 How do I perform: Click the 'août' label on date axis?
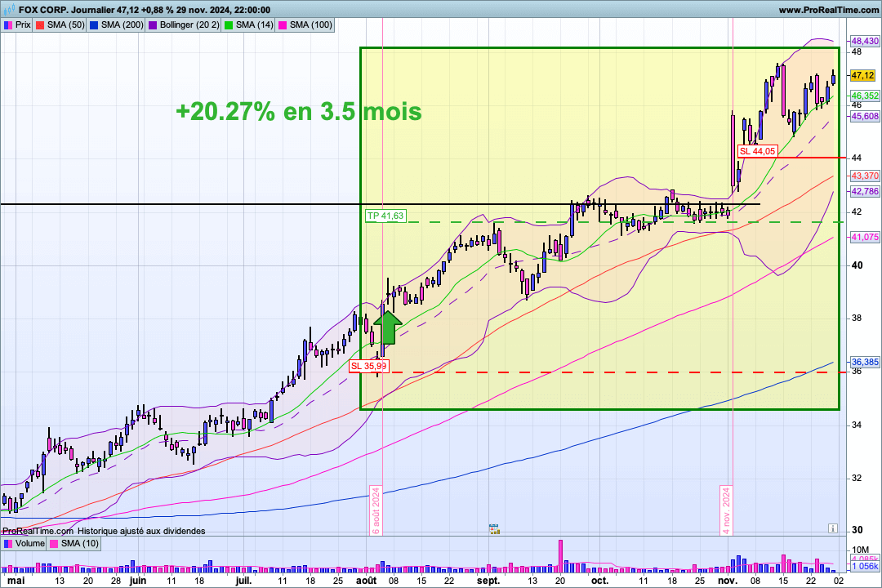(x=367, y=581)
